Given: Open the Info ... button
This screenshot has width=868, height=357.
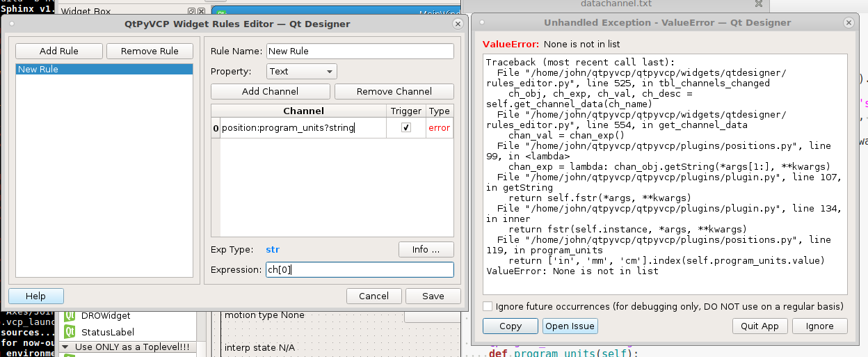Looking at the screenshot, I should click(x=426, y=249).
